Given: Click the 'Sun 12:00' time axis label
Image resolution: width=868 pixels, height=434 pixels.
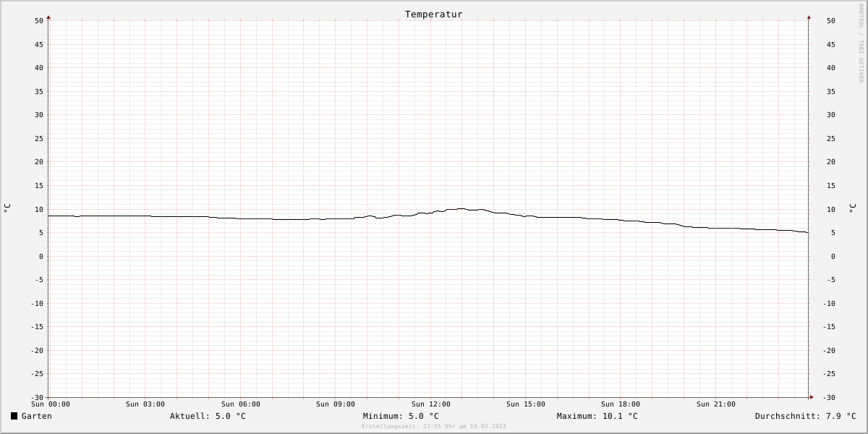Looking at the screenshot, I should [431, 404].
